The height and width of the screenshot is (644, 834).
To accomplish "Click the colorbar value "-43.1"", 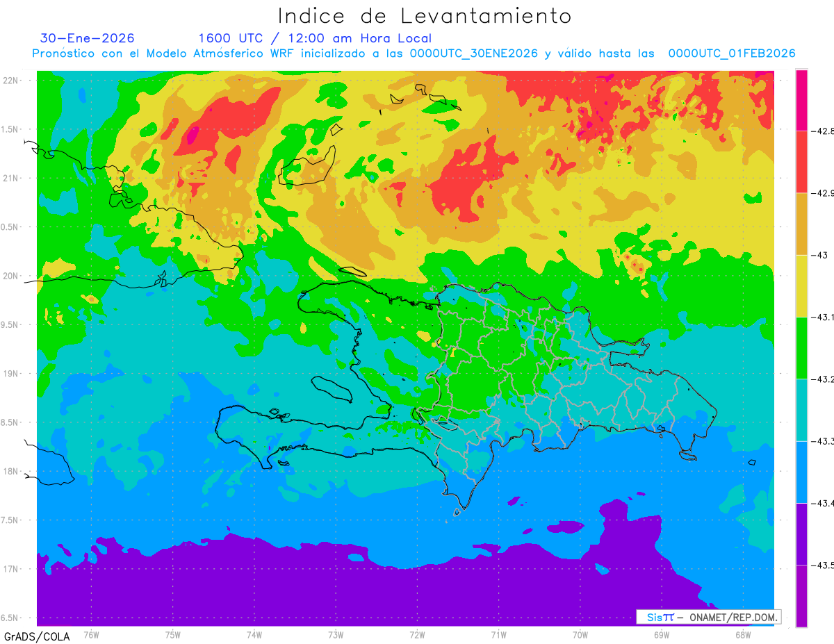I will coord(823,317).
